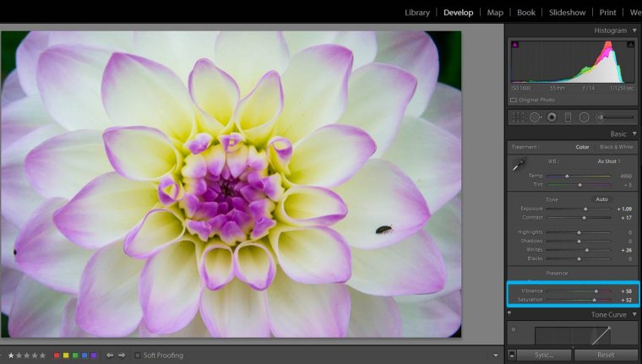This screenshot has height=364, width=642.
Task: Click the Shadows slider handle
Action: [579, 242]
